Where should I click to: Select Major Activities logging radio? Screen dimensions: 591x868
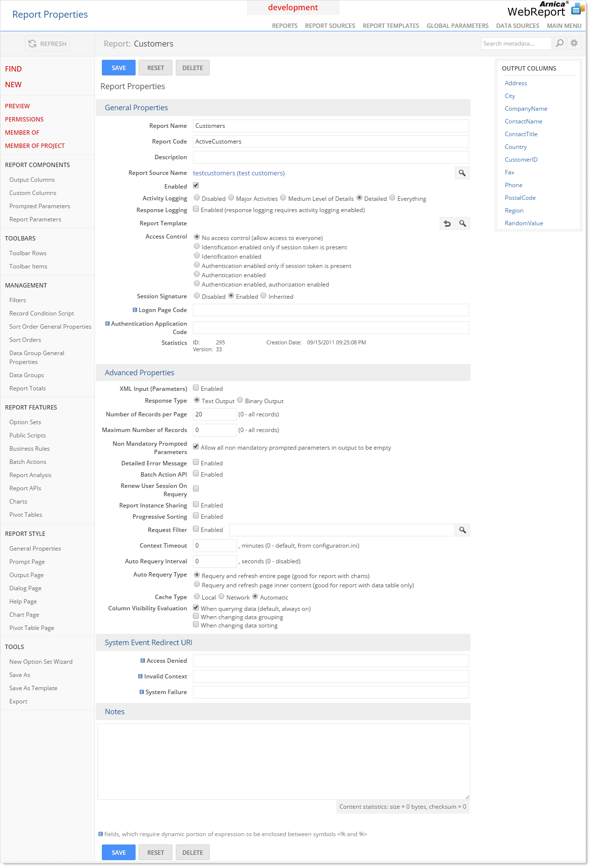[x=231, y=198]
